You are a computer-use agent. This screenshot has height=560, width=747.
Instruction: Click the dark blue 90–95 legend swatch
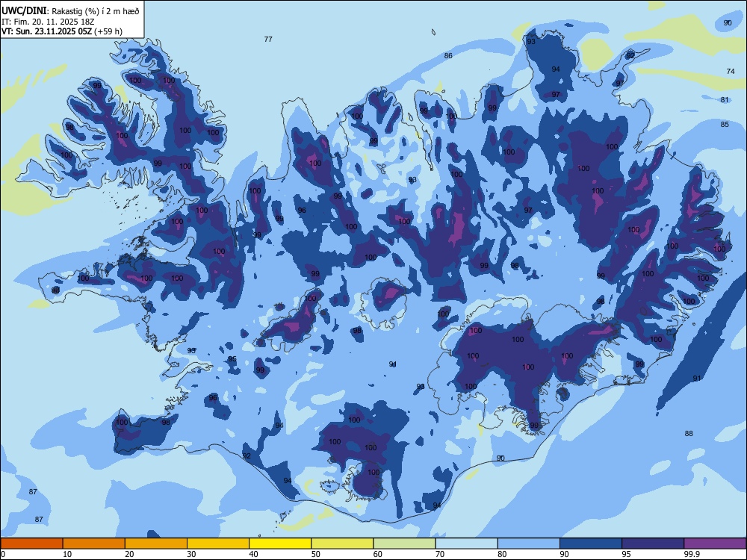tap(591, 544)
